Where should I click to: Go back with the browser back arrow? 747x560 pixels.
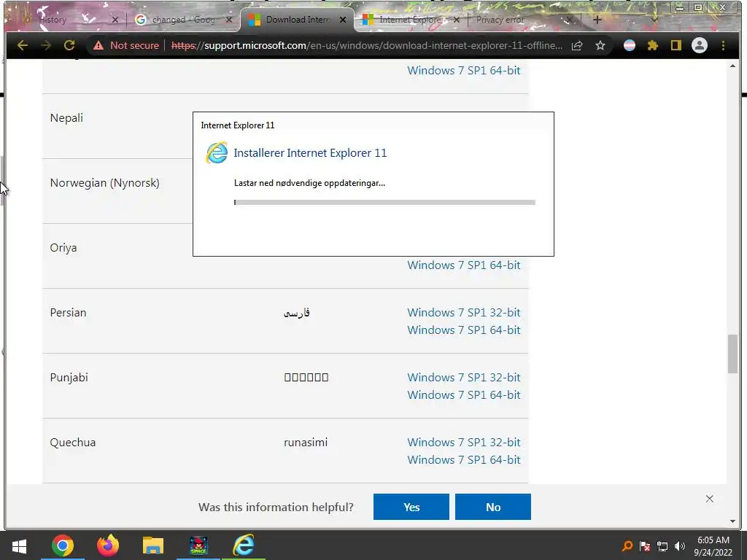(23, 46)
